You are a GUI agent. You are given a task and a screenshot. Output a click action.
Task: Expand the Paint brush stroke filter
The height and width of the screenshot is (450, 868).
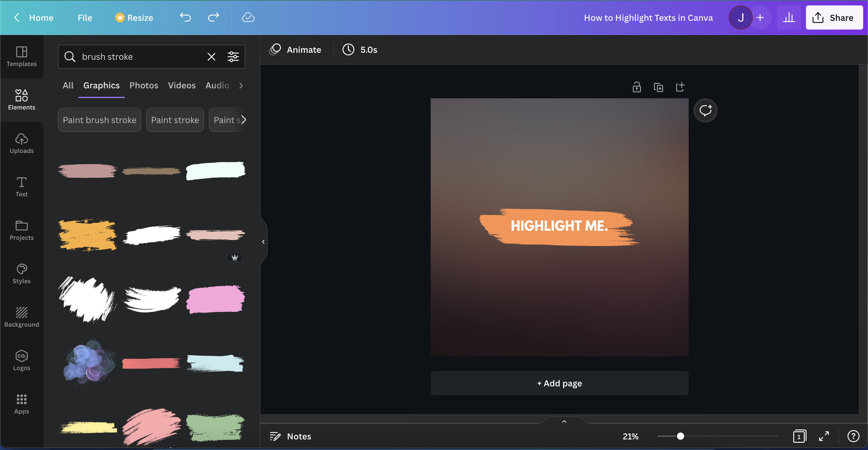pos(99,119)
